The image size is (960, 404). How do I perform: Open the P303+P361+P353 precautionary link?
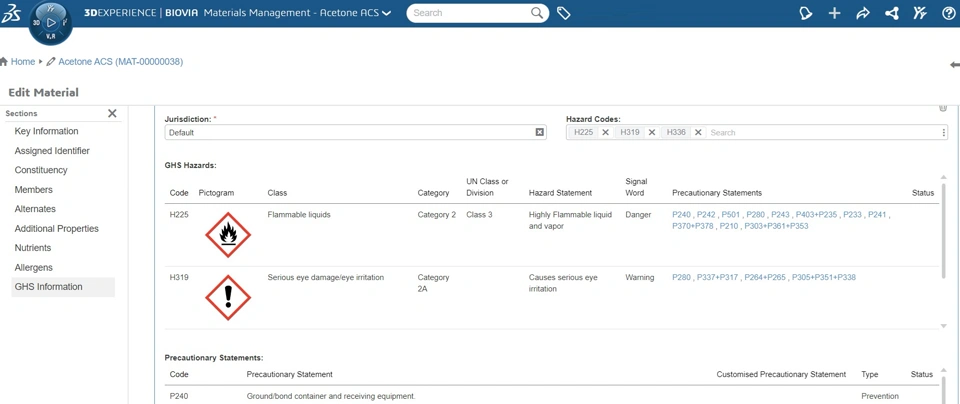pyautogui.click(x=776, y=226)
